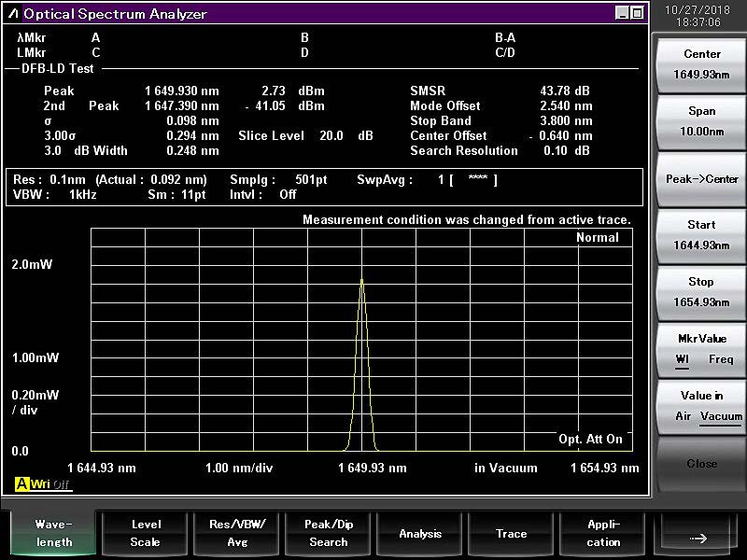Click the yellow A trace indicator
The width and height of the screenshot is (747, 560).
[x=21, y=484]
